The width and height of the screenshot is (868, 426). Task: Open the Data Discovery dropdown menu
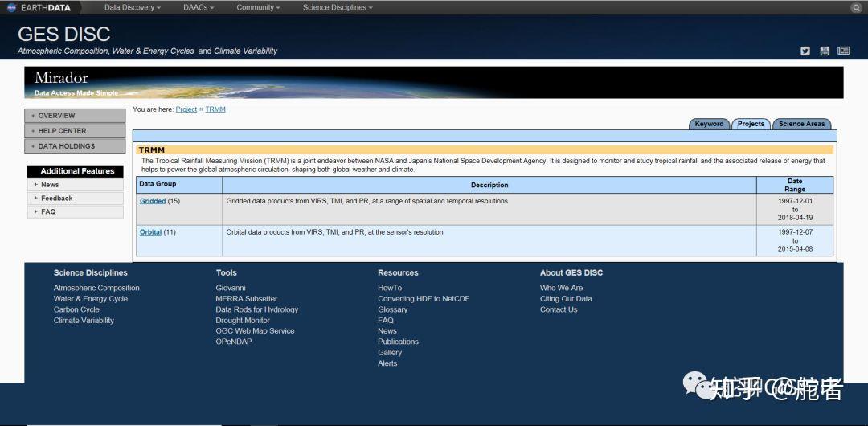tap(133, 8)
